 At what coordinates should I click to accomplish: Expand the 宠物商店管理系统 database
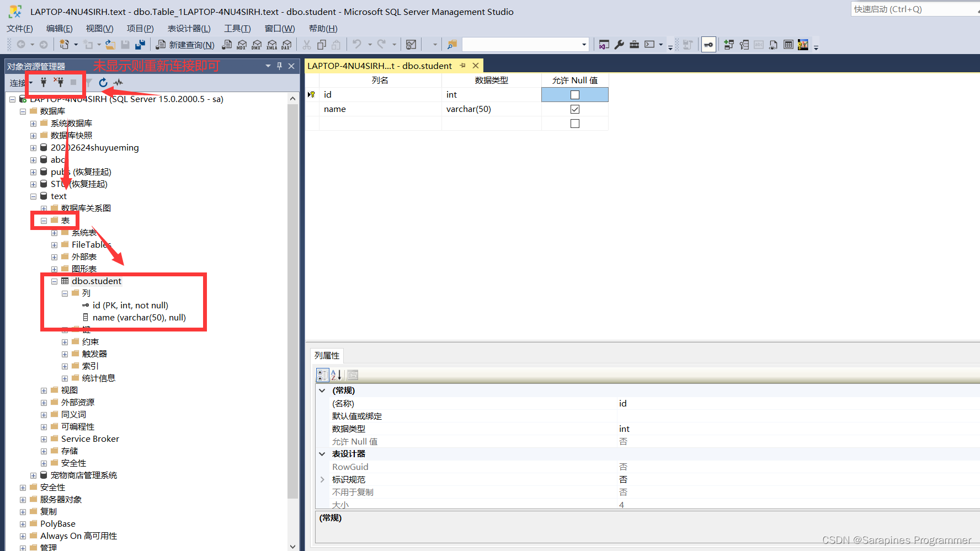click(x=33, y=475)
